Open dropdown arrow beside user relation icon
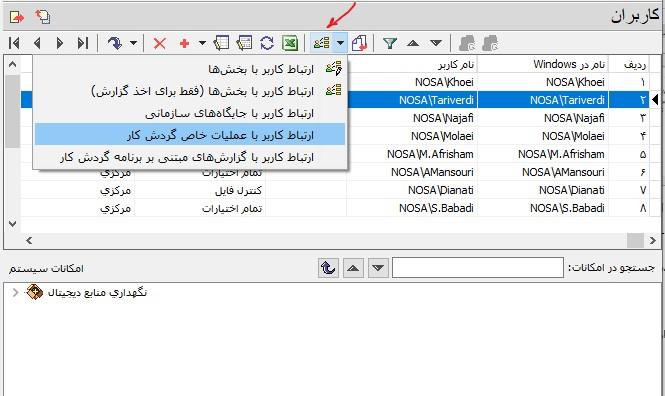Screen dimensions: 665x396 (x=340, y=43)
